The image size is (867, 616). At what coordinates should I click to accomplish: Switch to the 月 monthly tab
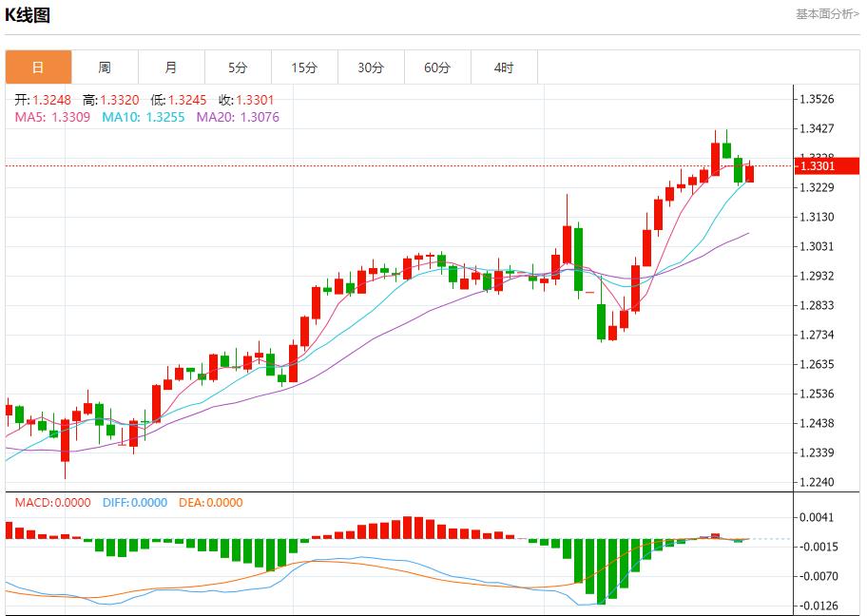pos(171,67)
